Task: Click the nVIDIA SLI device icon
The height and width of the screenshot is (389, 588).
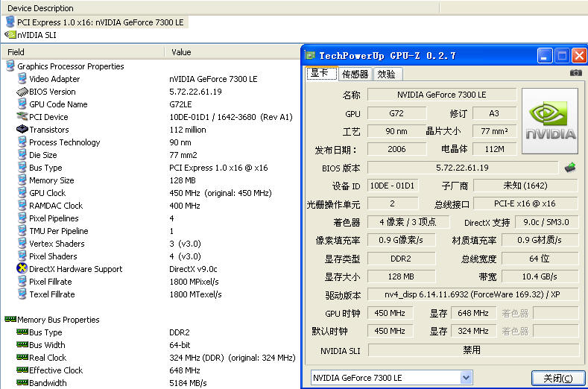Action: pos(10,35)
